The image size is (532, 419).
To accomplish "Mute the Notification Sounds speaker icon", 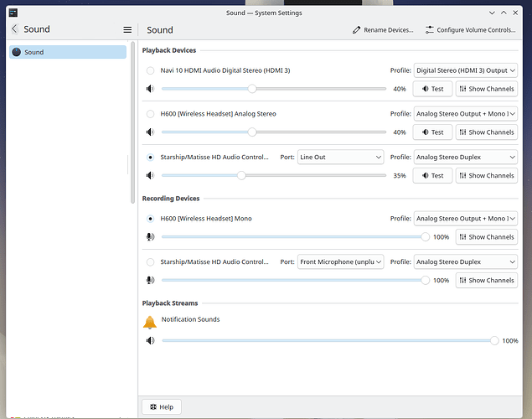I will point(150,341).
